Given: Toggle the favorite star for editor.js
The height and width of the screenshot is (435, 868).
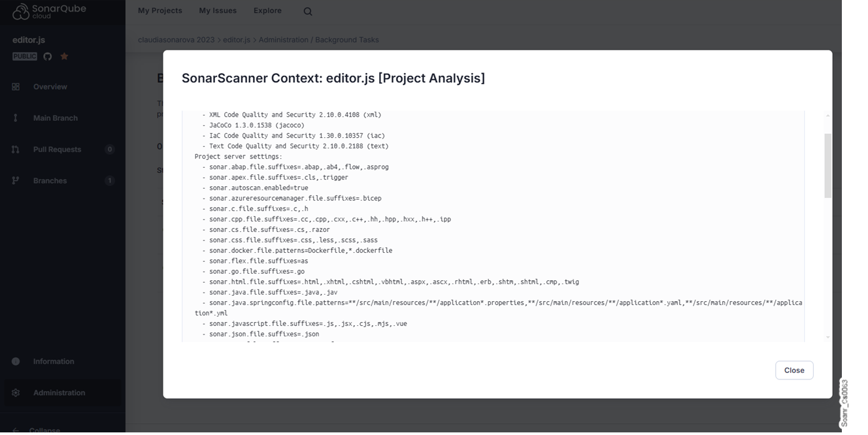Looking at the screenshot, I should (x=63, y=56).
